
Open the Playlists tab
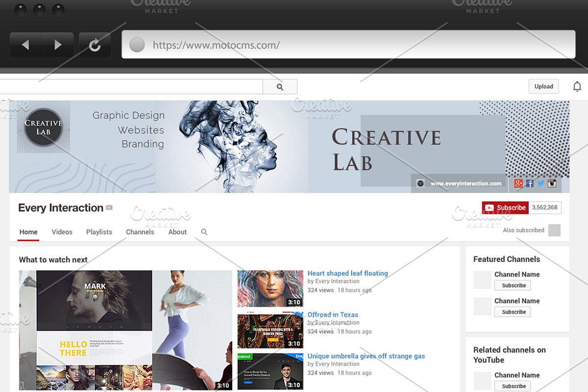coord(99,232)
